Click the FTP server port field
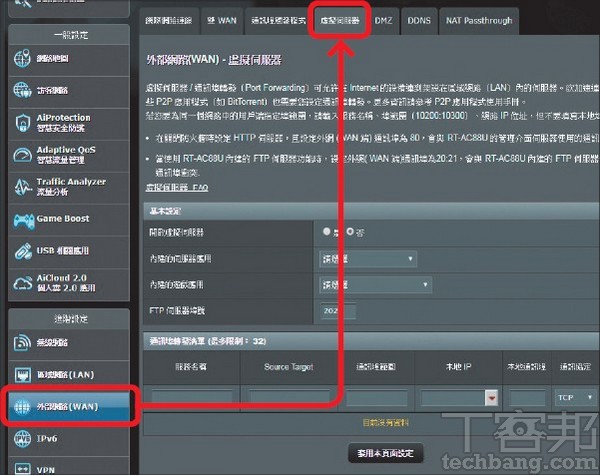The image size is (600, 475). [x=339, y=311]
